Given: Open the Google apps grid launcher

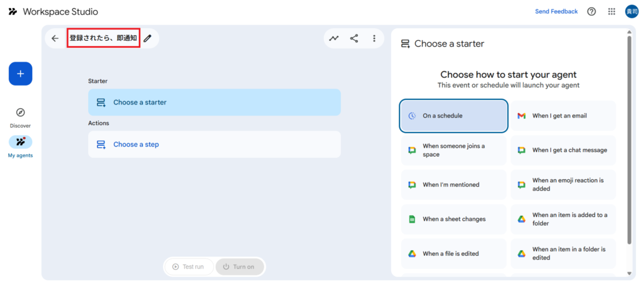Looking at the screenshot, I should (x=611, y=11).
